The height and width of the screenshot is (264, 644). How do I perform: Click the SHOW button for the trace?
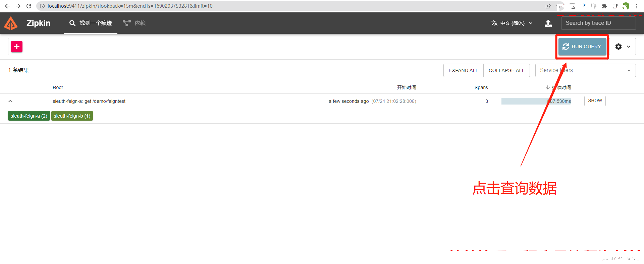click(x=595, y=101)
